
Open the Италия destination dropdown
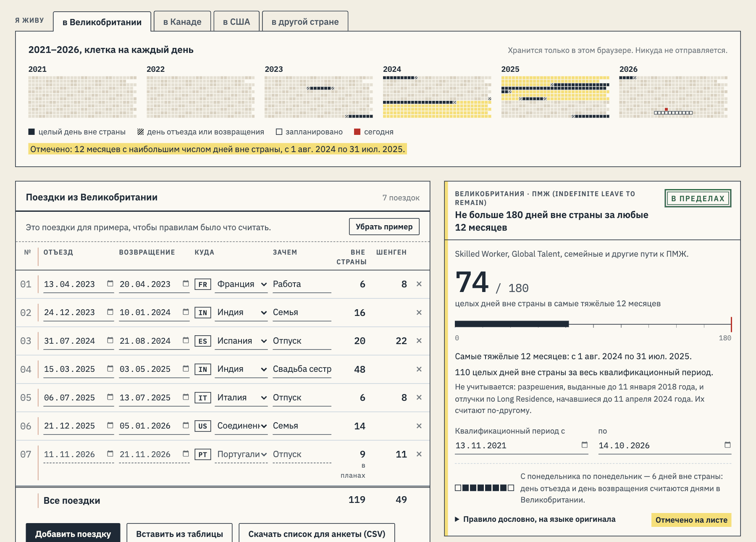pos(241,398)
